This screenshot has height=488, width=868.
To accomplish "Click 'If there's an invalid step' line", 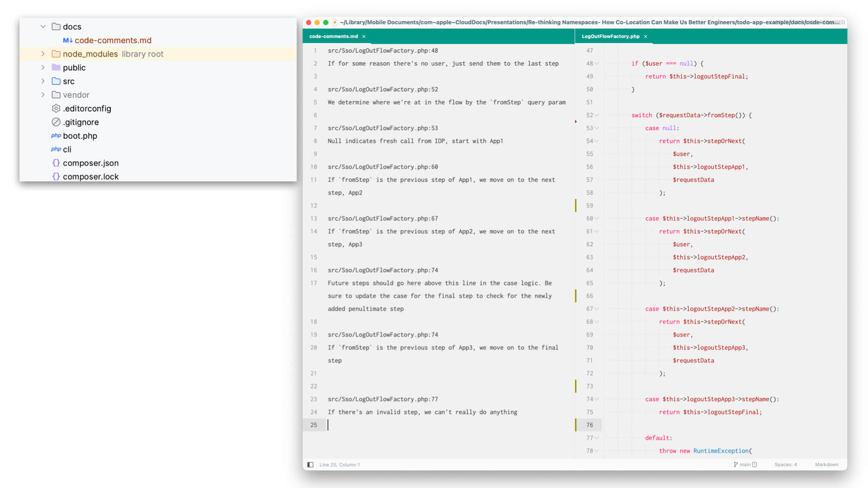I will point(422,412).
